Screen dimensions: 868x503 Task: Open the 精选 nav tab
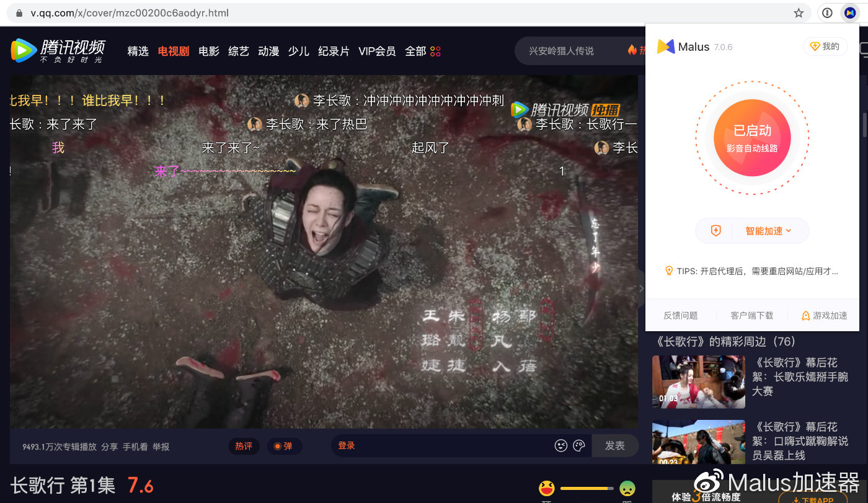pyautogui.click(x=138, y=51)
